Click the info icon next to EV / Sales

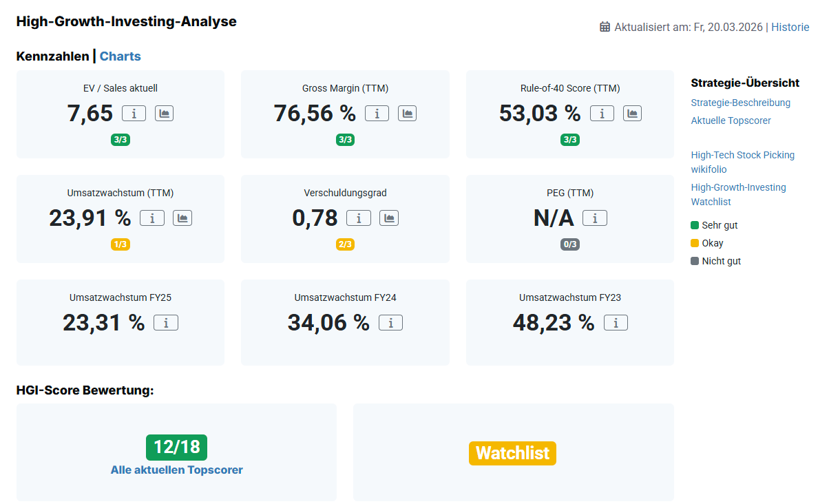coord(134,114)
